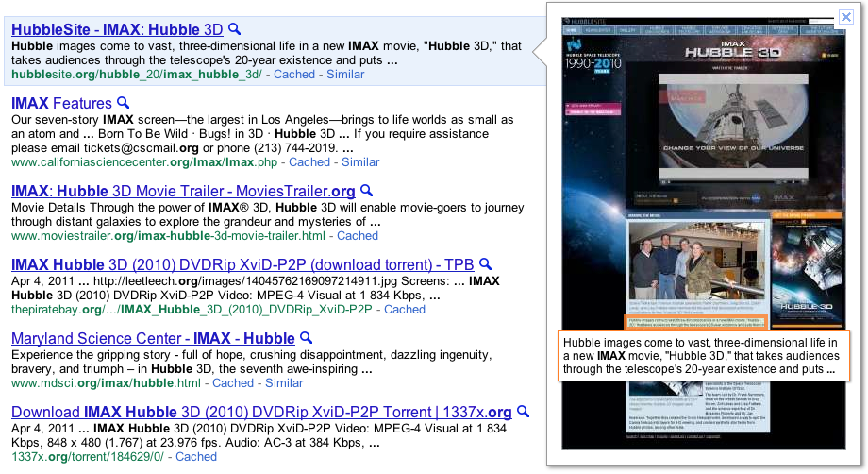Click the www.californiasciencecenter.org/Imax/Imax.php URL text
Image resolution: width=868 pixels, height=474 pixels.
click(x=144, y=162)
